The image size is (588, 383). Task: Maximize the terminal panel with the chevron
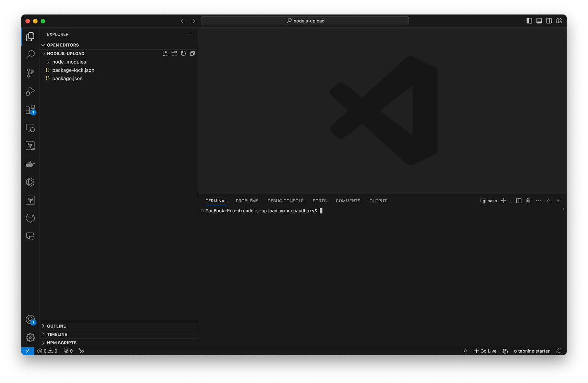(548, 200)
